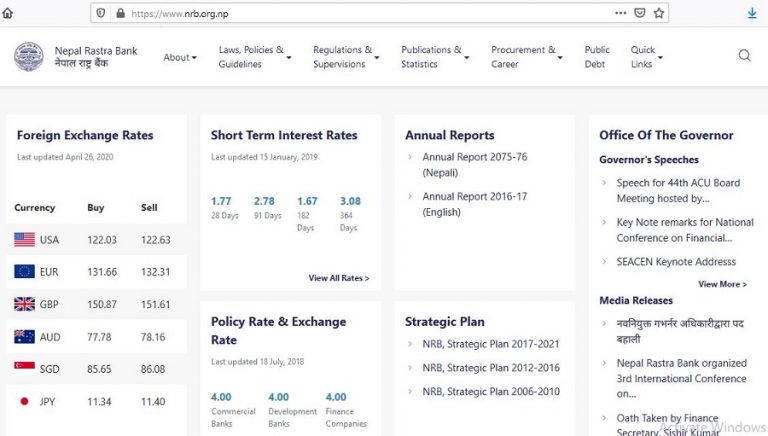Screen dimensions: 768x436
Task: Click the tracking protection shield icon
Action: coord(101,14)
